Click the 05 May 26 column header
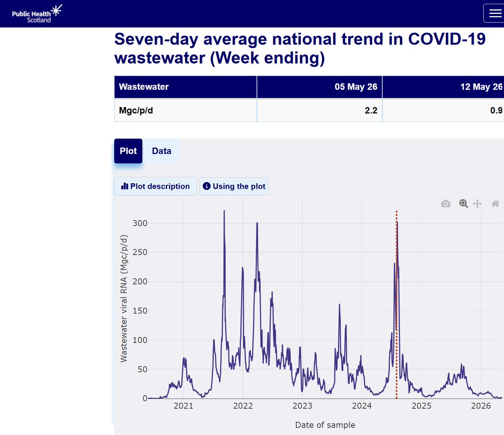Viewport: 504px width, 435px height. pos(320,87)
